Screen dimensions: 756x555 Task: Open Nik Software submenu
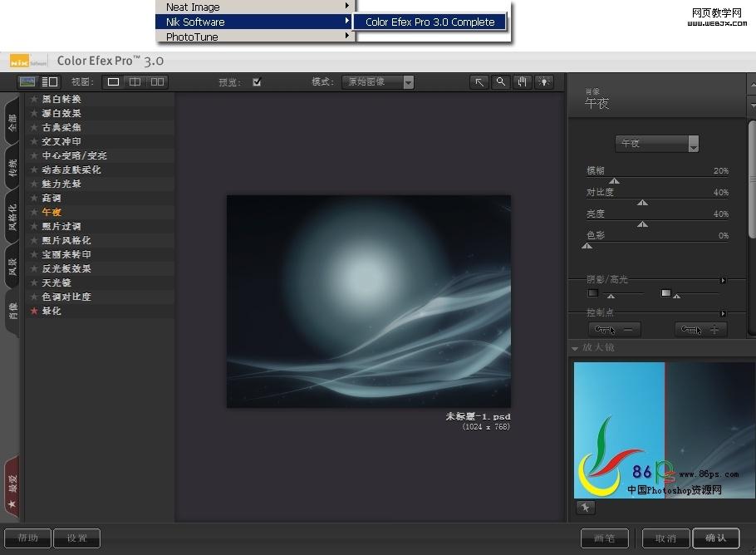(255, 22)
